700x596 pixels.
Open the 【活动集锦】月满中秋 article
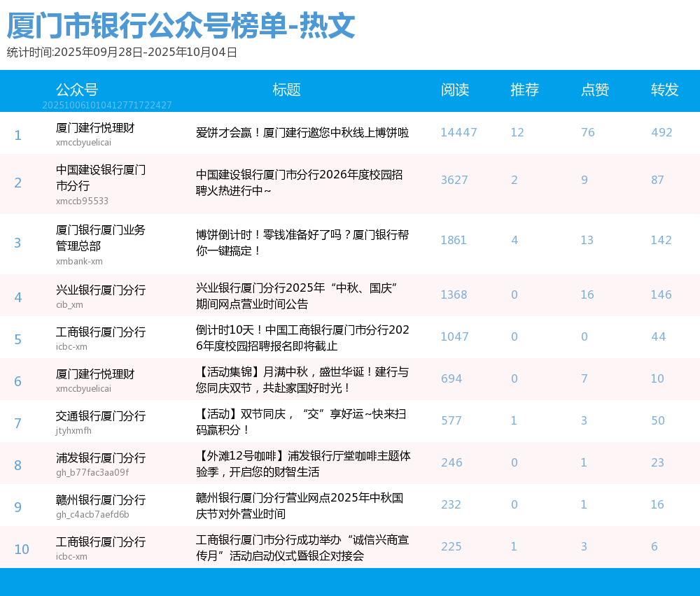pyautogui.click(x=302, y=379)
